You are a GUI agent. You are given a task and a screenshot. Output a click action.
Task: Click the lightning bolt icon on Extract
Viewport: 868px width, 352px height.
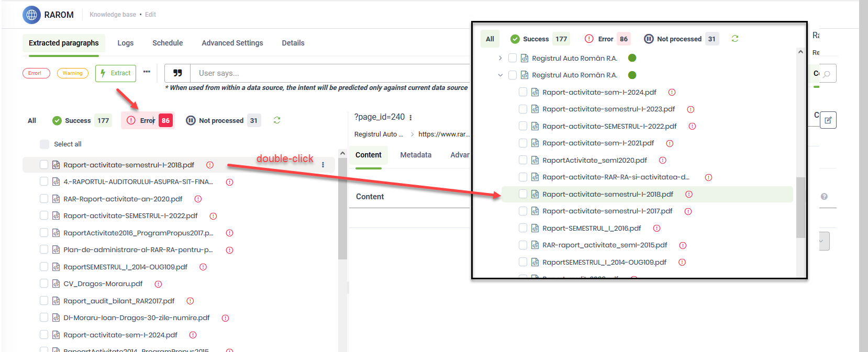103,73
